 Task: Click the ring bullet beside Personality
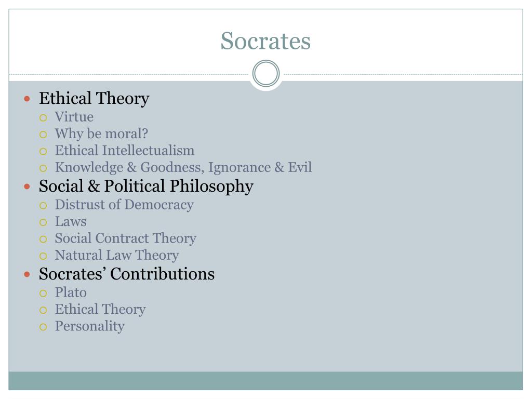click(43, 327)
